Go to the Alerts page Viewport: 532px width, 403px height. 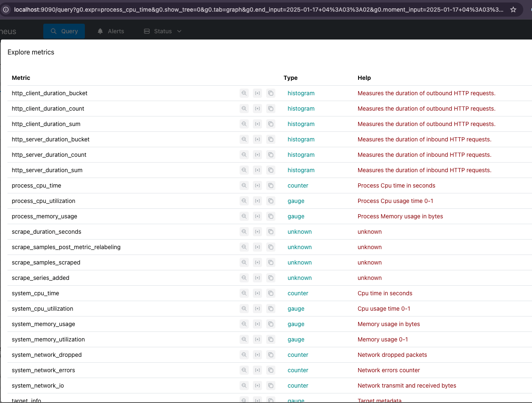click(111, 31)
